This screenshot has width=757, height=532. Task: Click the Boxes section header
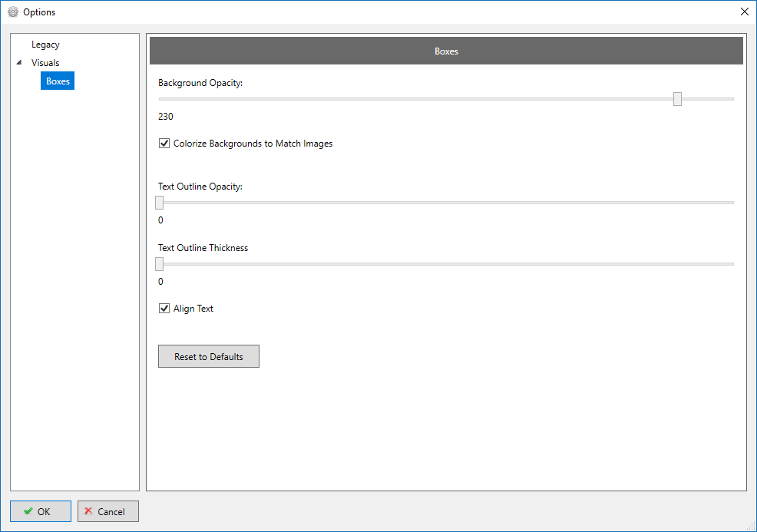(x=446, y=51)
